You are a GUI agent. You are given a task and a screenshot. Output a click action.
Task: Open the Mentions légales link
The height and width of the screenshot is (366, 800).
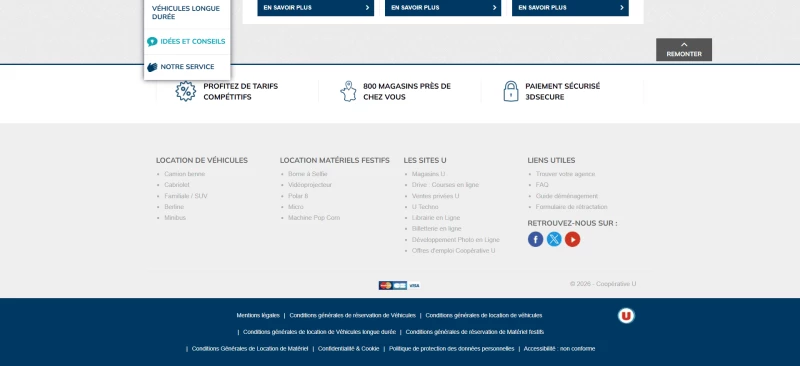(x=258, y=315)
